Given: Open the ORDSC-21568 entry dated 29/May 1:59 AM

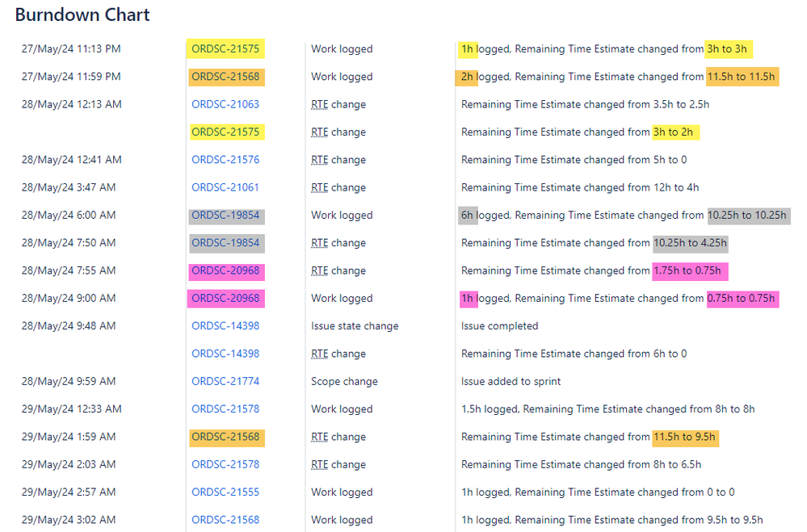Looking at the screenshot, I should pos(225,437).
